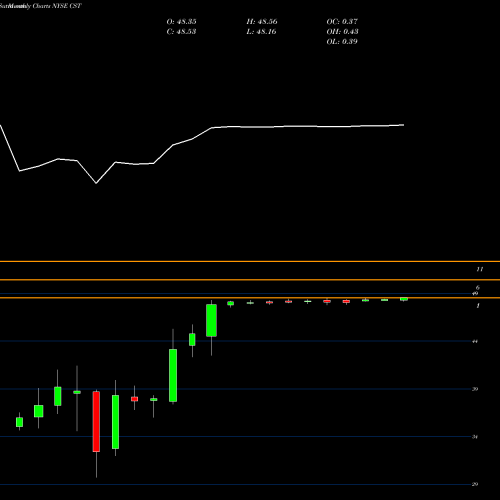Select the low price 'L: 48.16'
Image resolution: width=500 pixels, height=500 pixels.
262,32
